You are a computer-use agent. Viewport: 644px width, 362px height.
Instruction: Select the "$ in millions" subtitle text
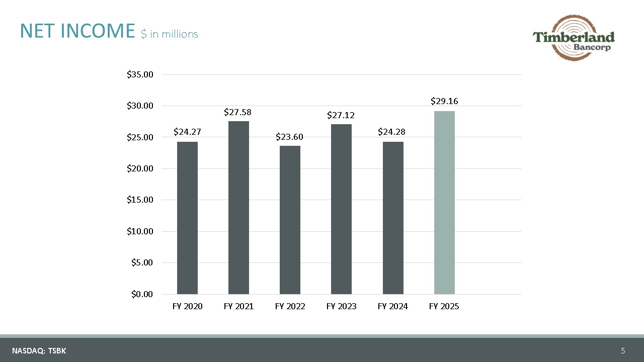(x=170, y=34)
